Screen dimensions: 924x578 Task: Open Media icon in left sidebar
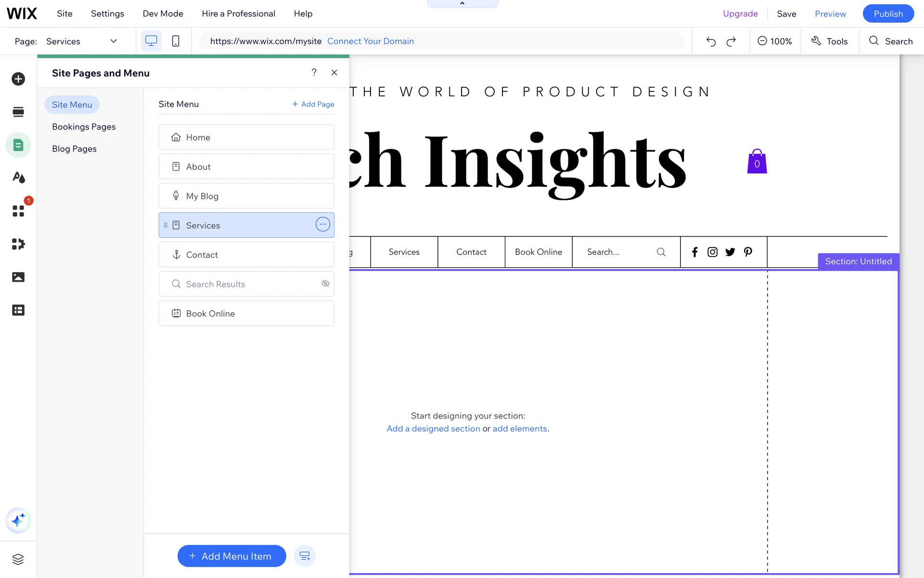[x=18, y=277]
